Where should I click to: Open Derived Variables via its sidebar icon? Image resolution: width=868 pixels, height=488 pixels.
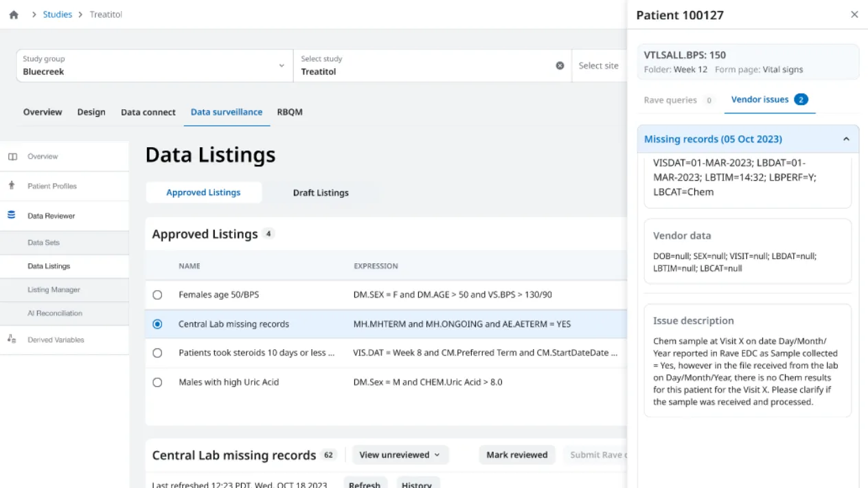coord(12,340)
